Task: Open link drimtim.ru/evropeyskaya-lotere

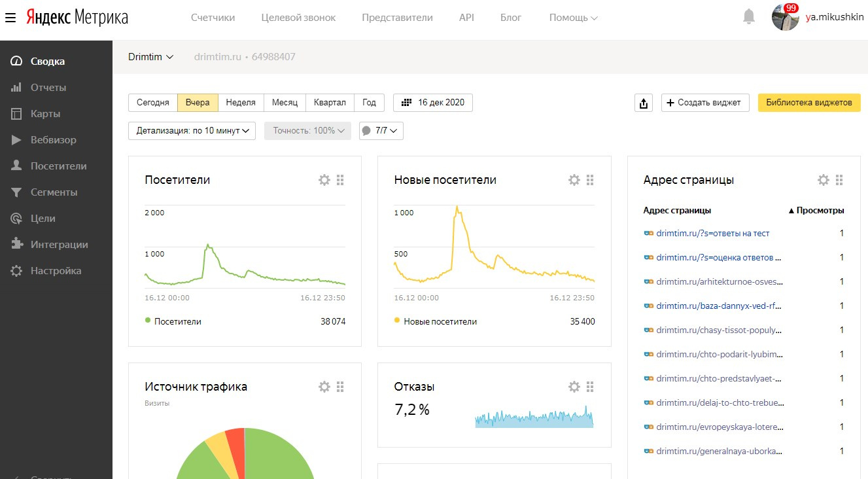Action: (x=720, y=427)
